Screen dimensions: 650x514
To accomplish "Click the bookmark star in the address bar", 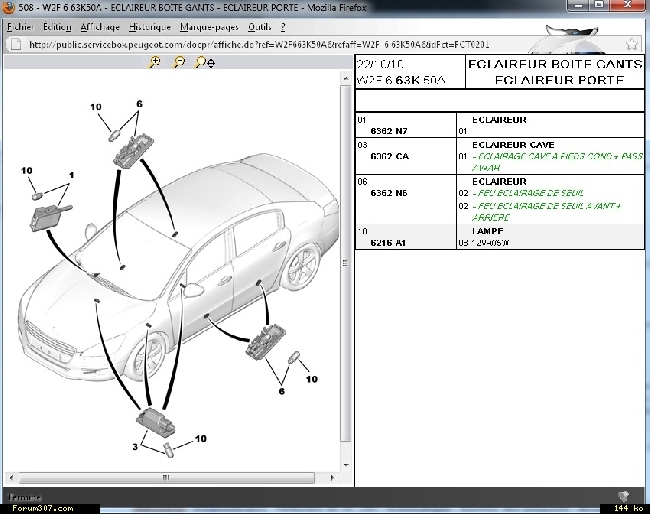I will coord(631,44).
